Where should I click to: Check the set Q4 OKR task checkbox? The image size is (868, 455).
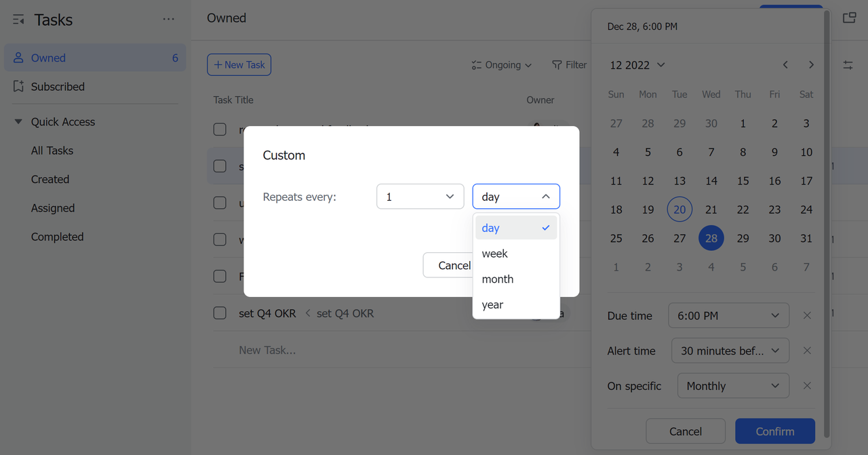(220, 313)
